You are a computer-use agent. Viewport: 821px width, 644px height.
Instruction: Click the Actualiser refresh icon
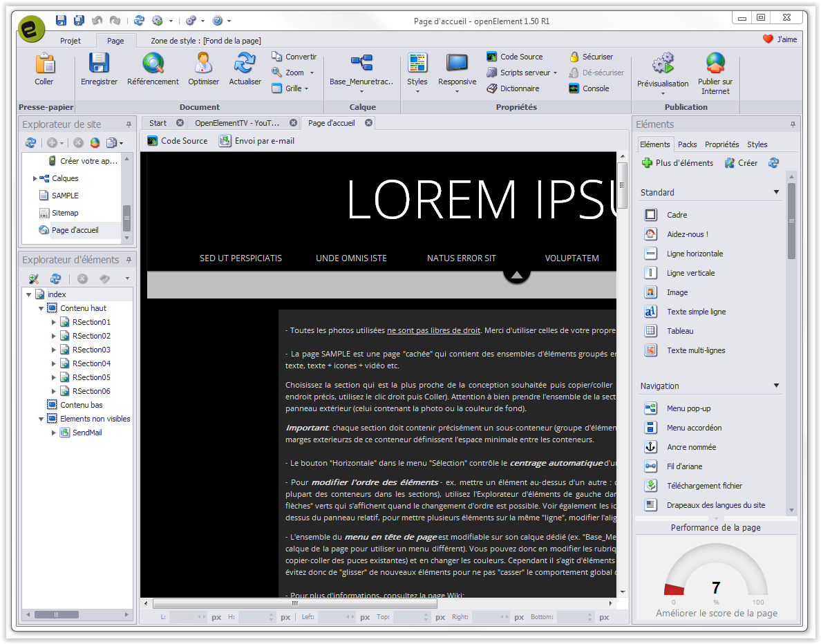point(245,69)
